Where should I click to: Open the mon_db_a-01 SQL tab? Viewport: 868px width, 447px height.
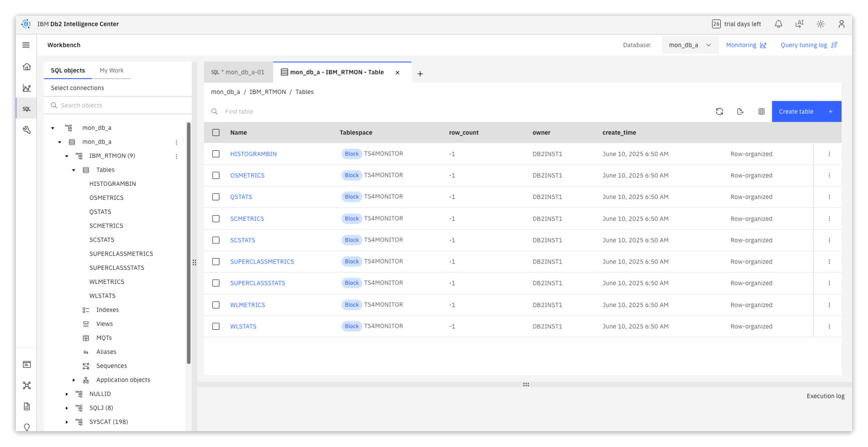(x=238, y=72)
